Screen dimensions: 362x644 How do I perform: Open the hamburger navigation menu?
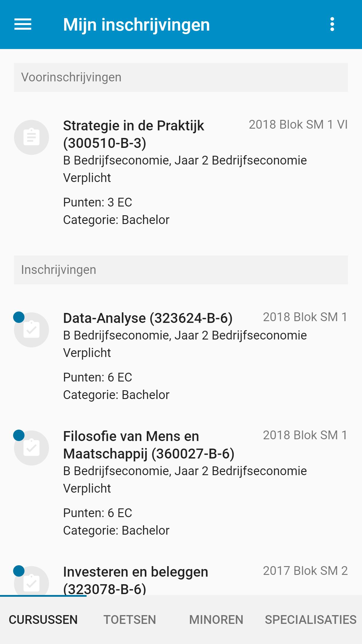(x=23, y=24)
